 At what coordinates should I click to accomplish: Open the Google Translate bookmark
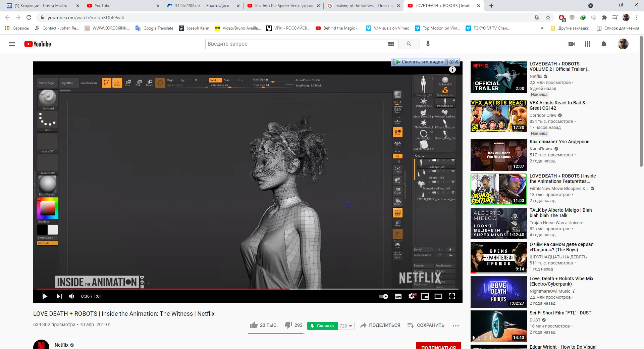pyautogui.click(x=155, y=28)
